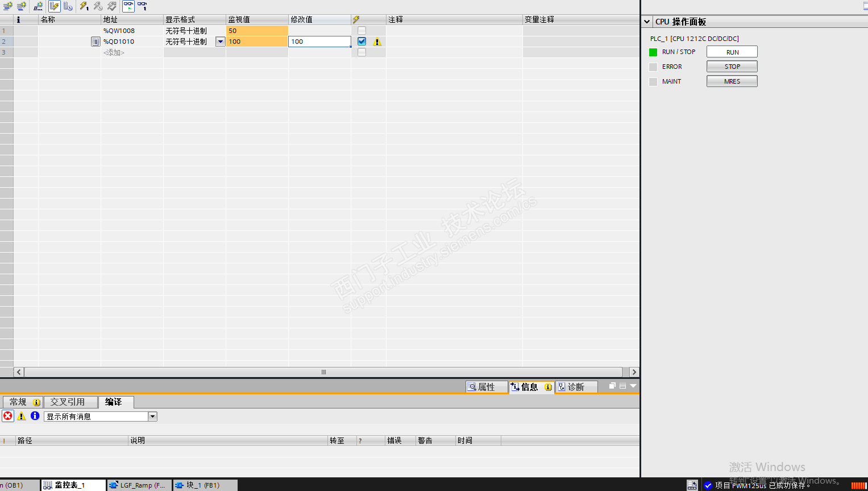The image size is (868, 491).
Task: Open the 常规 sub-tab
Action: 24,402
